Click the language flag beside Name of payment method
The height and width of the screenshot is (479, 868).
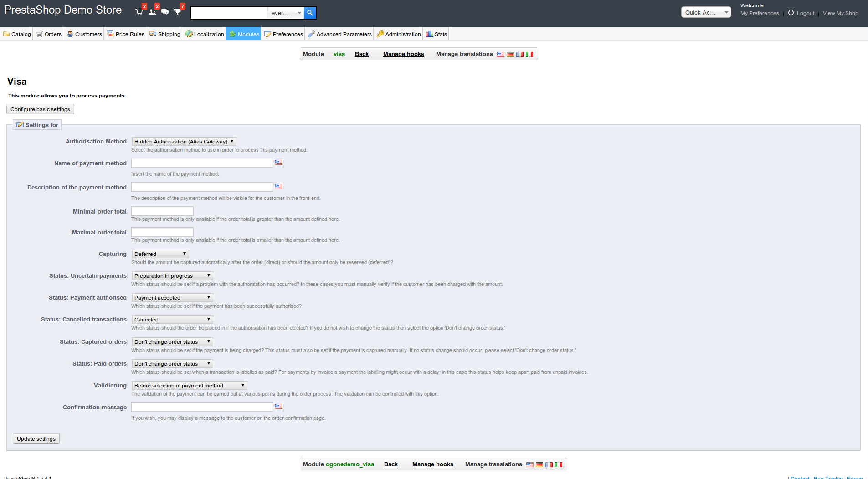tap(279, 163)
